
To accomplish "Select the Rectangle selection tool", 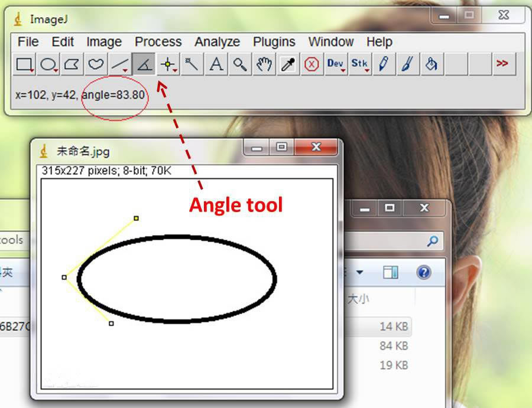I will click(24, 64).
